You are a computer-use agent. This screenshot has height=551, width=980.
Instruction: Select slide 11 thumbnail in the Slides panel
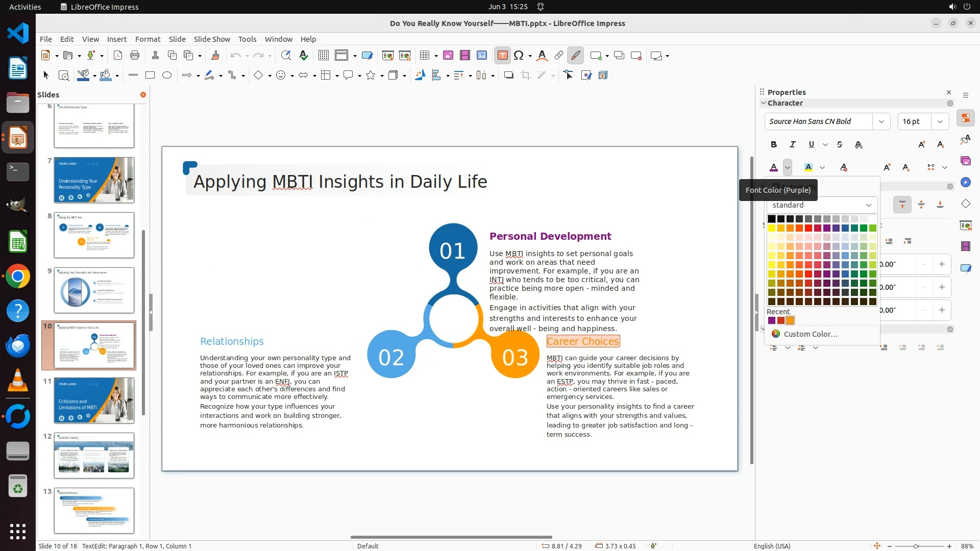94,400
